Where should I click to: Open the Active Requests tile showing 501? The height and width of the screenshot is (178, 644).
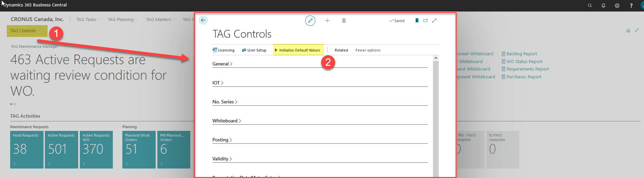click(x=62, y=150)
